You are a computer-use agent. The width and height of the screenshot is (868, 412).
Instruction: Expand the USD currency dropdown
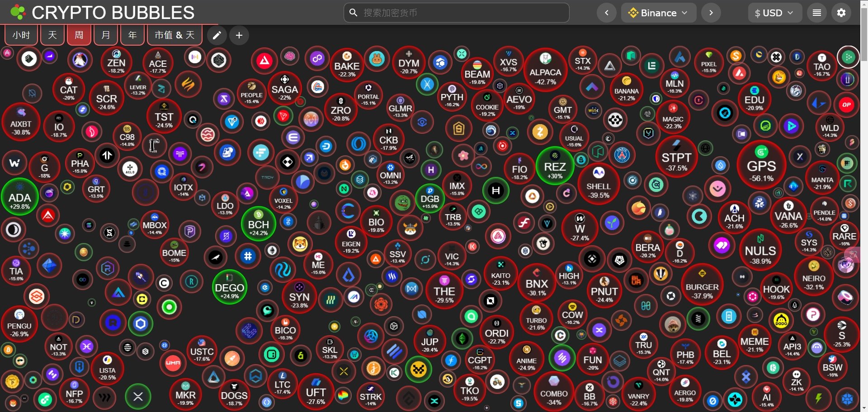774,13
